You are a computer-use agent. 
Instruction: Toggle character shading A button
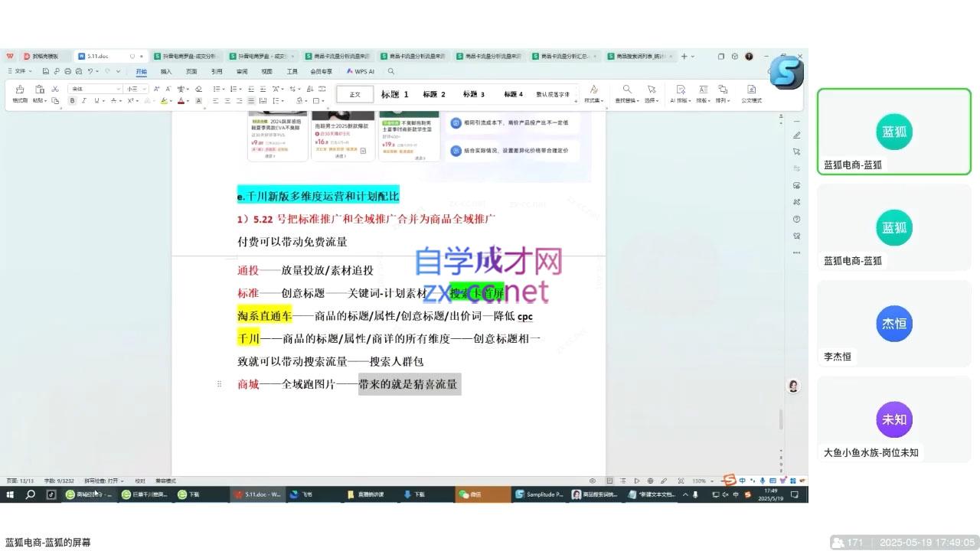click(x=199, y=100)
